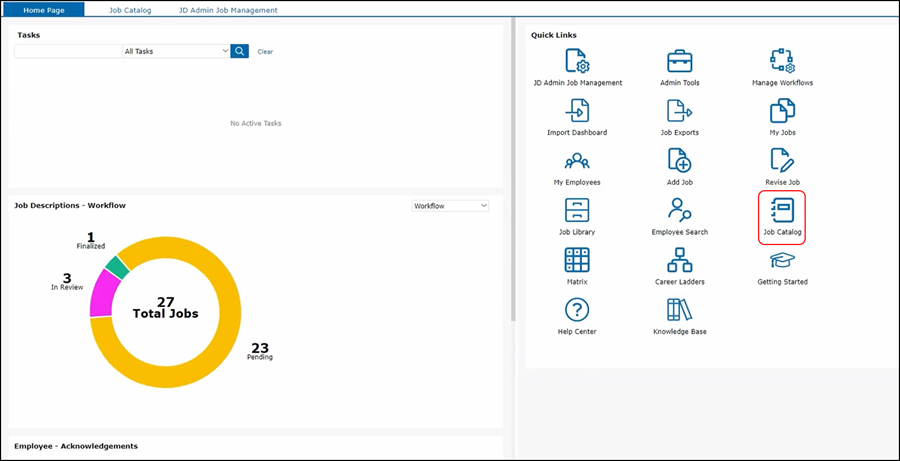Open the highlighted Job Catalog icon

(782, 212)
